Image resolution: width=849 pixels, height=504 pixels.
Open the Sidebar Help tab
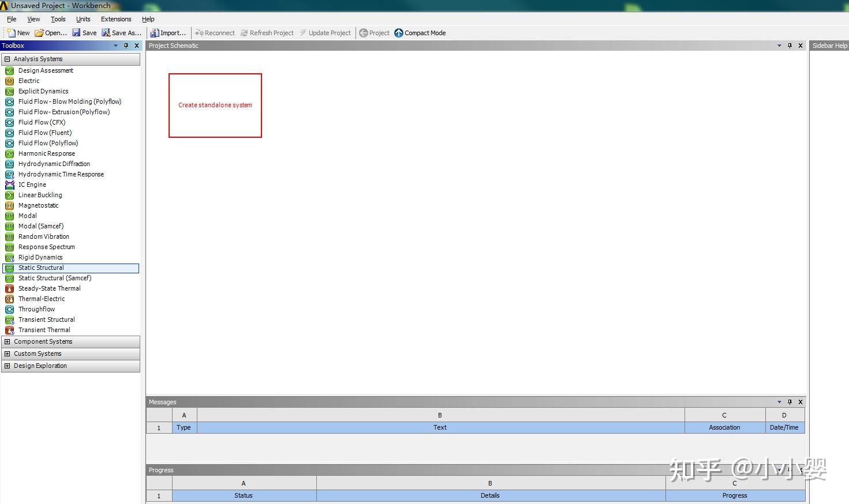pyautogui.click(x=829, y=46)
